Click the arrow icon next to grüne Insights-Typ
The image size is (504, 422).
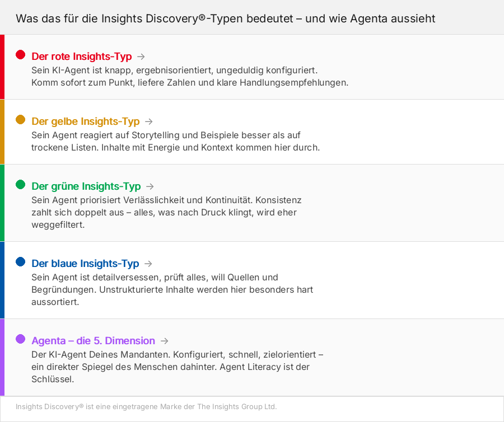tap(150, 186)
